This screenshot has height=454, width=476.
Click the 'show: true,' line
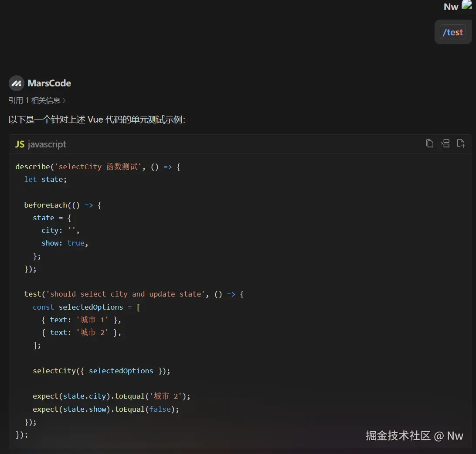click(x=65, y=243)
